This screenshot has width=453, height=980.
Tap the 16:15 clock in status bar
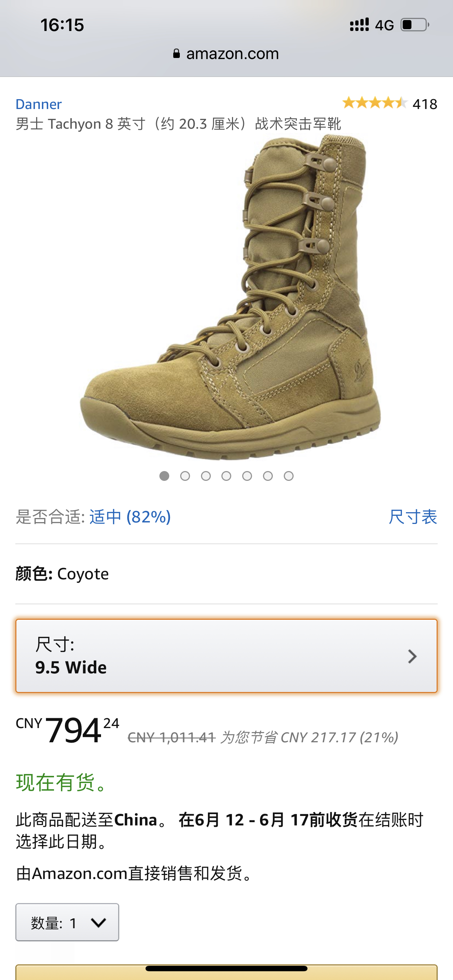(62, 25)
